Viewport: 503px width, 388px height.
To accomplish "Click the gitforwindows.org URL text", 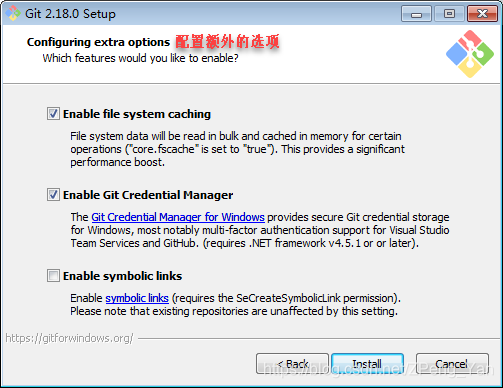I will [x=69, y=338].
